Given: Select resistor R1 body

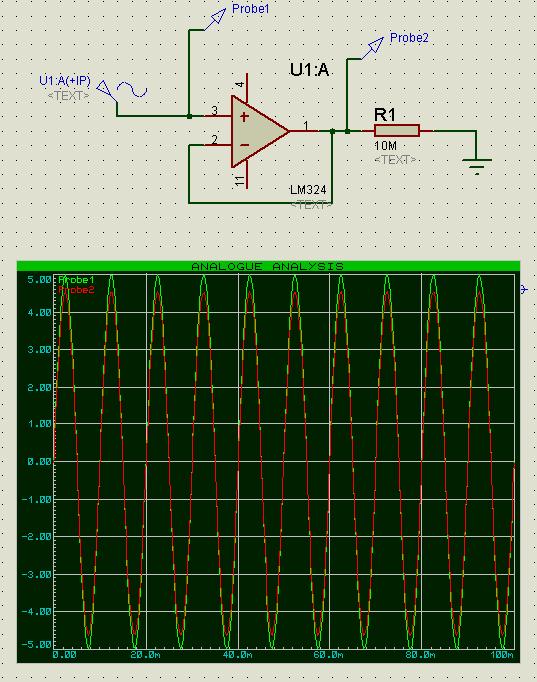Looking at the screenshot, I should coord(397,130).
